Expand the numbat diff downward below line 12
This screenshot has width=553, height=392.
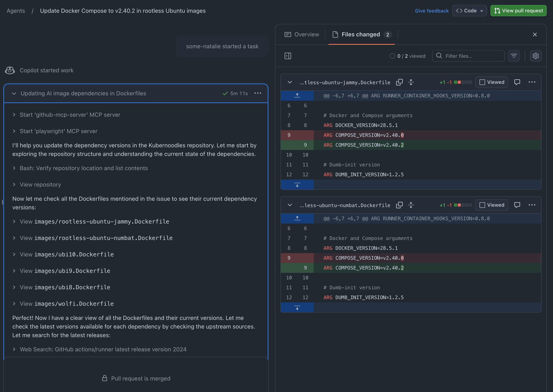297,308
